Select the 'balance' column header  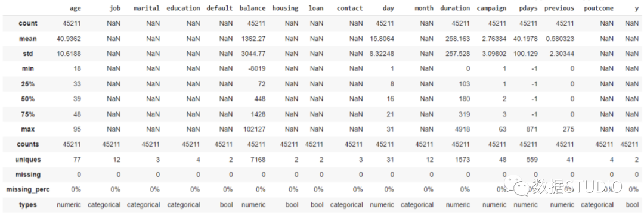(x=252, y=8)
